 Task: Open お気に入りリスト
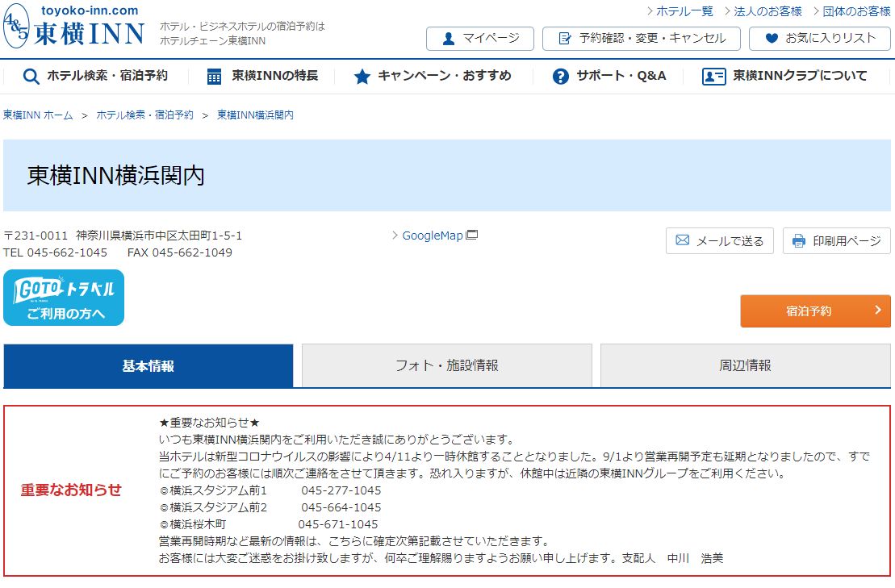pos(820,39)
